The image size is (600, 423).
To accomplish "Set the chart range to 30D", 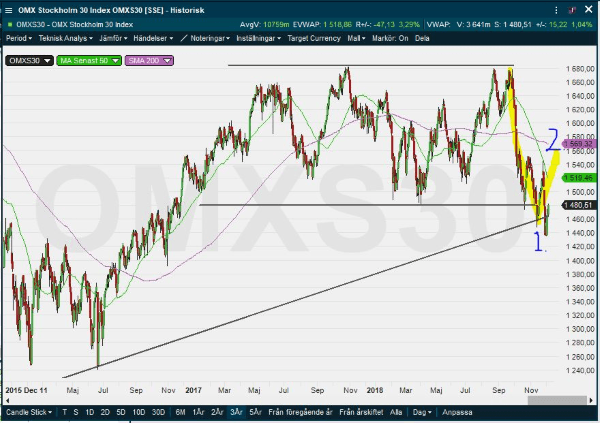I will coord(158,412).
